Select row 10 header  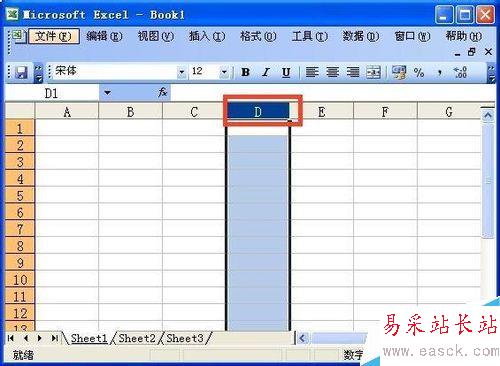[x=20, y=279]
